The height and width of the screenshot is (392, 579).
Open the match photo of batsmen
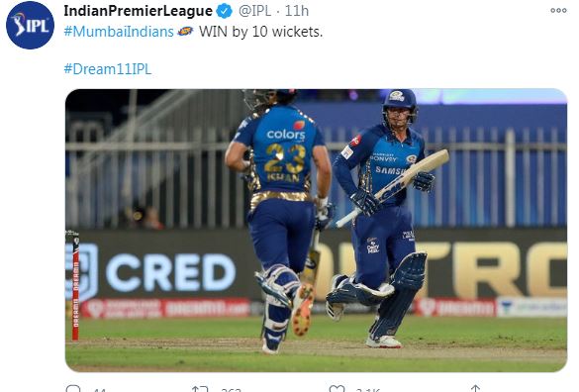[316, 231]
